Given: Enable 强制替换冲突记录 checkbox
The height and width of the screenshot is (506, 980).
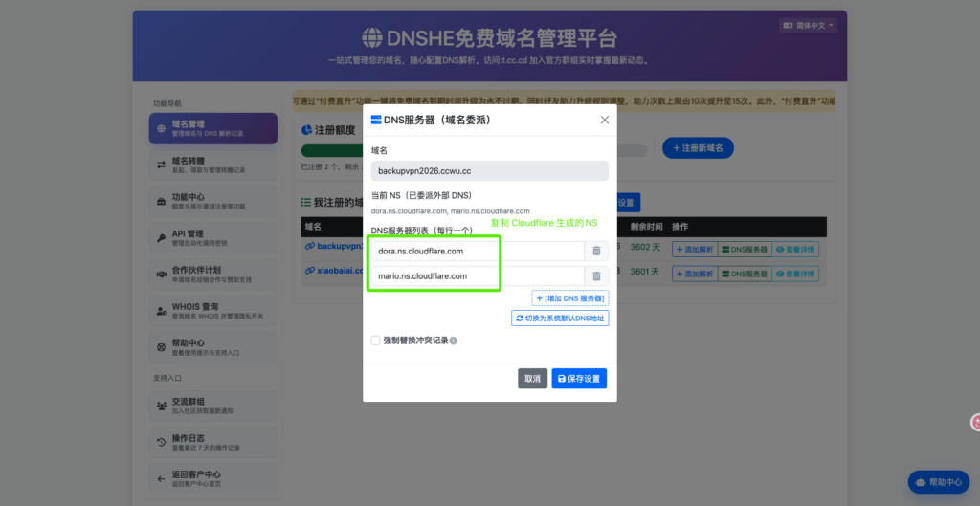Looking at the screenshot, I should (375, 341).
